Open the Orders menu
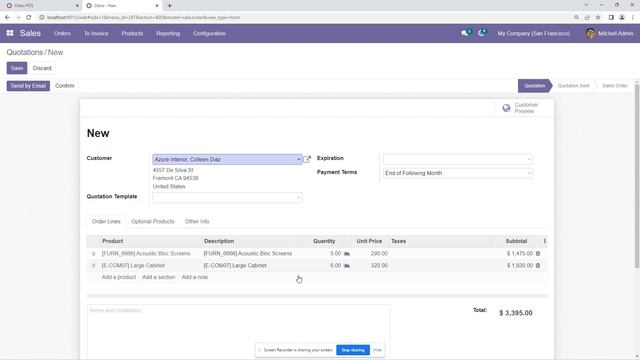 click(62, 33)
